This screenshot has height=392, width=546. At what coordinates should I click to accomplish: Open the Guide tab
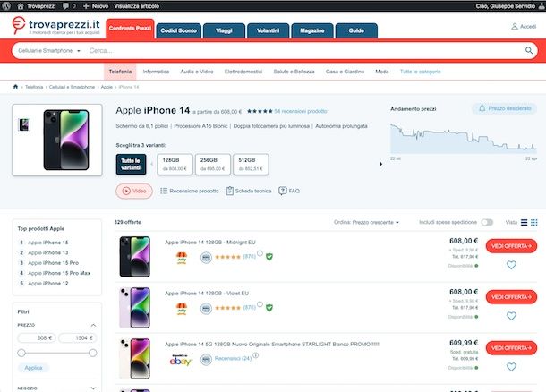coord(356,30)
